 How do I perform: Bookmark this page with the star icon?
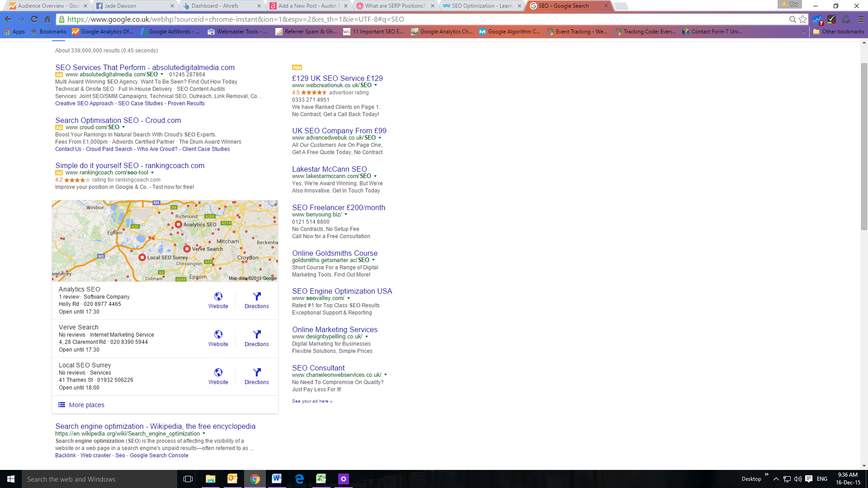802,19
